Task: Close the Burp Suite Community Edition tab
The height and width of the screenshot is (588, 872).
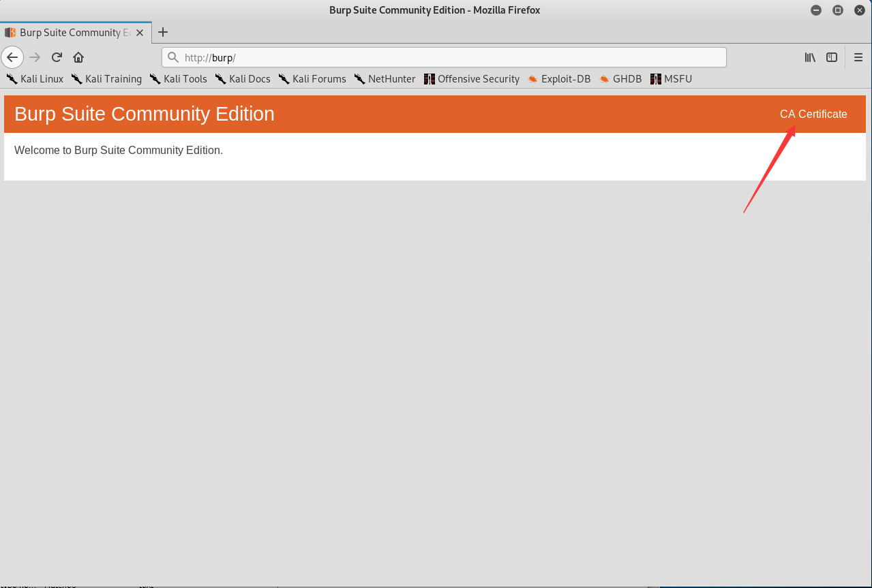Action: [140, 33]
